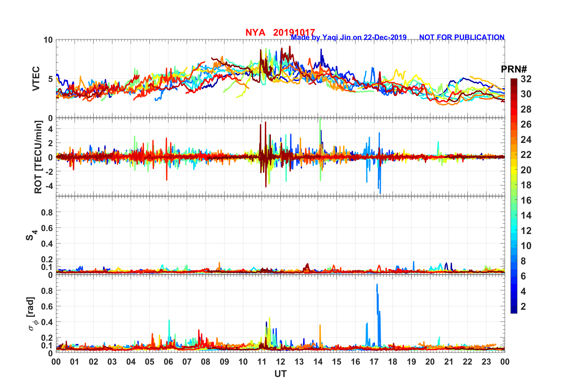Viewport: 561px width, 392px height.
Task: Click the x-axis hour tick 13
Action: 299,362
